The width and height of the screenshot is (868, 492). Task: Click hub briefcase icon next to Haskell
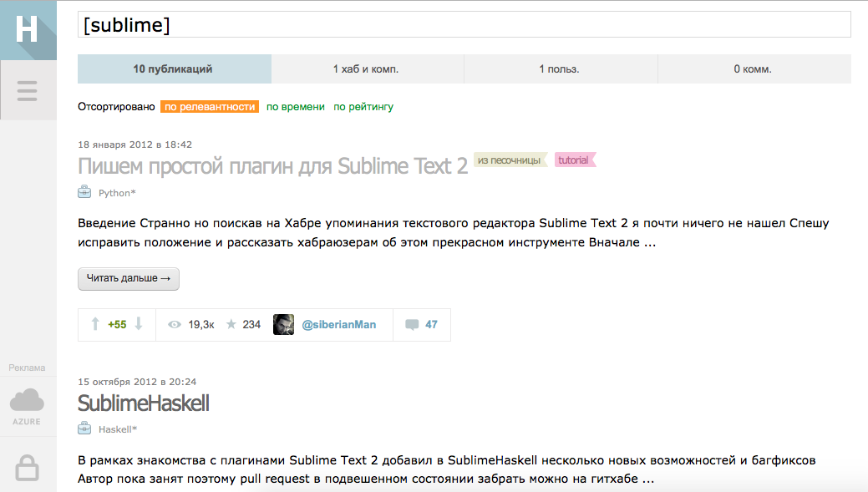84,429
